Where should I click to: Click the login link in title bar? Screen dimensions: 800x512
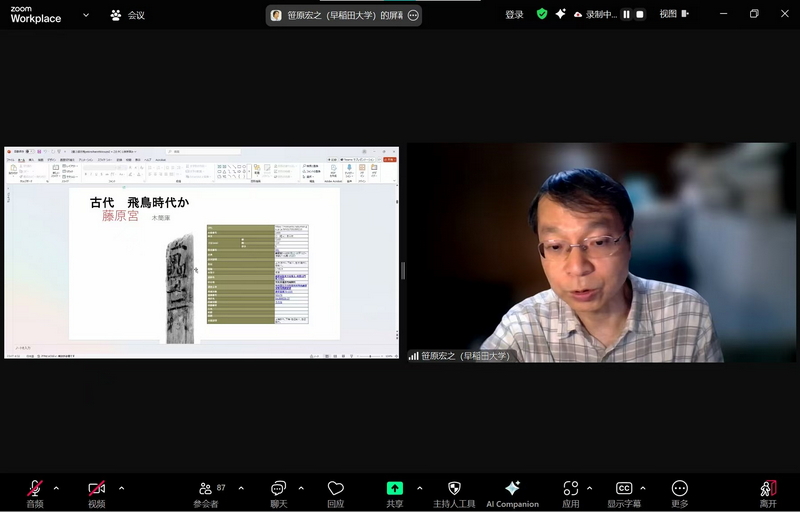[514, 15]
